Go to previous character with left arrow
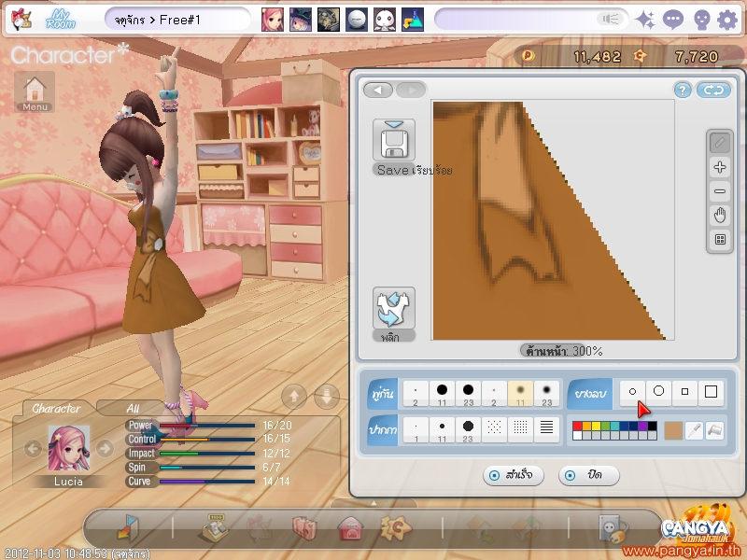This screenshot has height=560, width=747. [x=33, y=449]
